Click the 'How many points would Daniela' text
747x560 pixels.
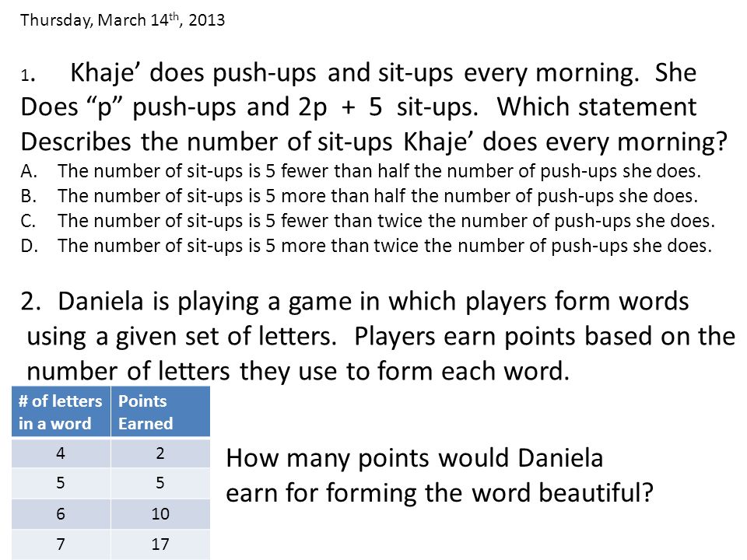(415, 458)
